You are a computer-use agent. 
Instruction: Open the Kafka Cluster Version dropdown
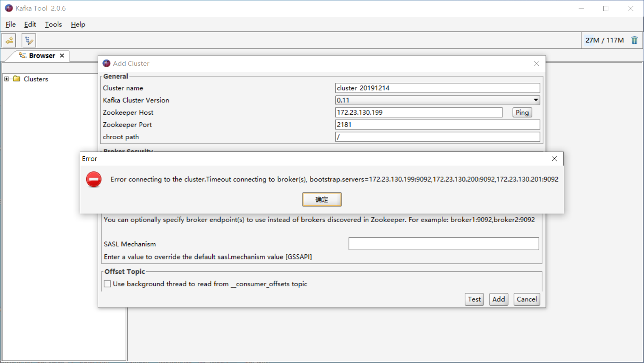(536, 100)
